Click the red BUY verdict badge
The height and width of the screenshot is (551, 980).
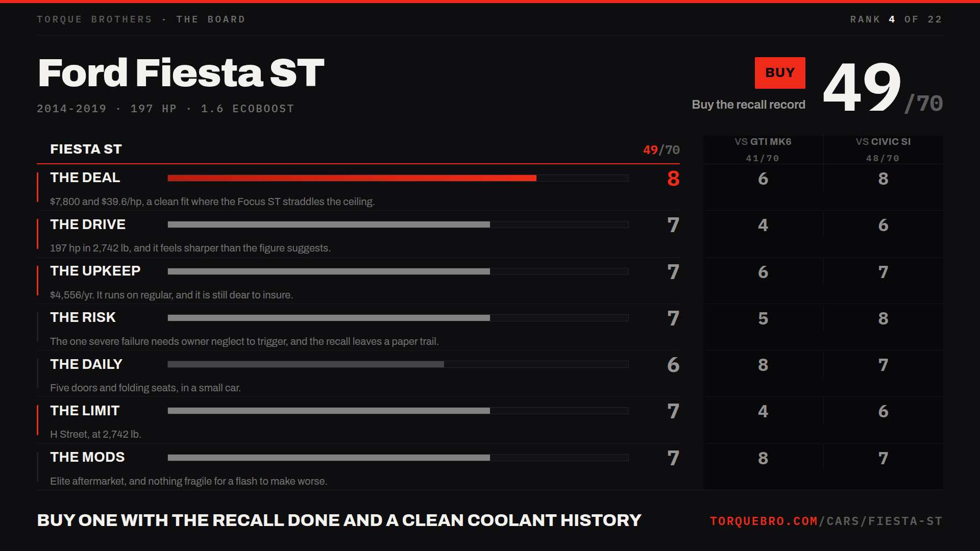pyautogui.click(x=780, y=73)
